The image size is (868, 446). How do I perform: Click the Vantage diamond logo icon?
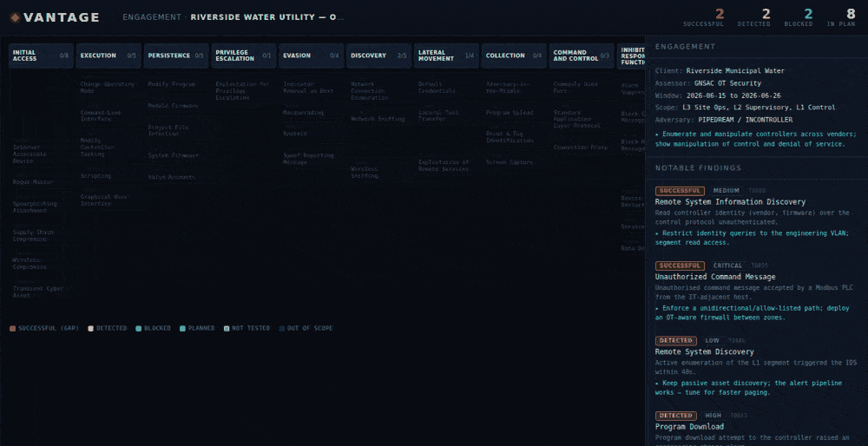15,17
